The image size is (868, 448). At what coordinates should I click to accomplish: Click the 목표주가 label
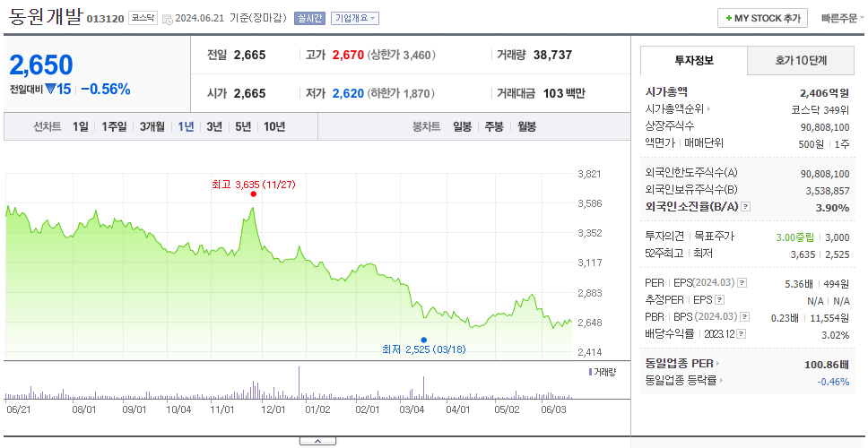pos(714,237)
